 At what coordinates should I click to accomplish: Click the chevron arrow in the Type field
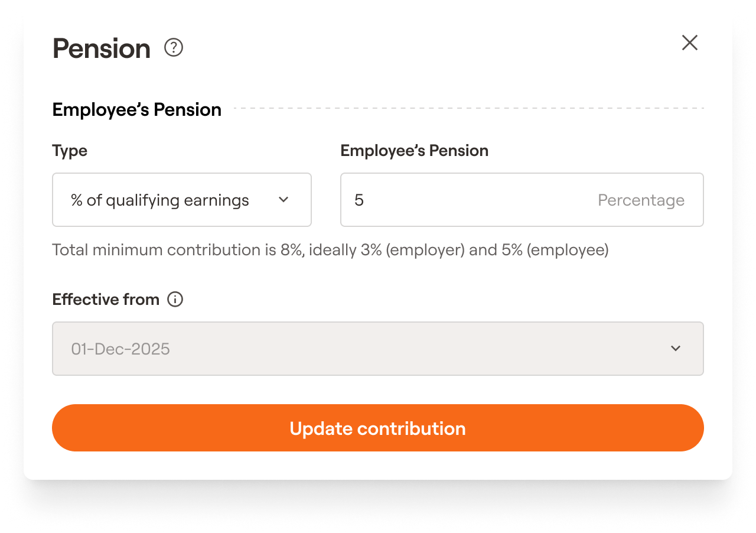pos(283,200)
